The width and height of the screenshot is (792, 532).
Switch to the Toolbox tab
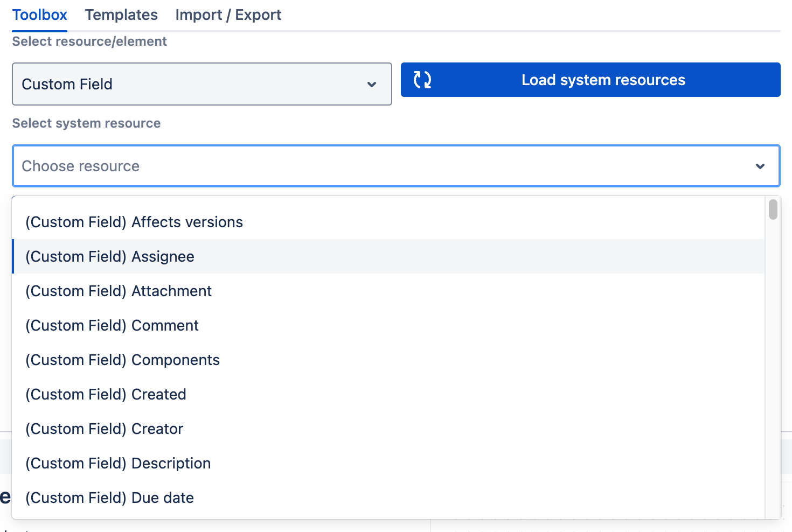point(39,15)
